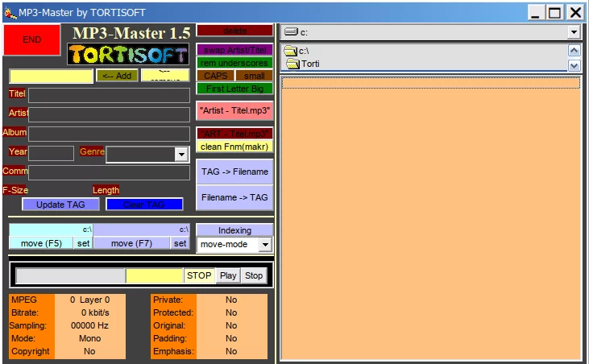Click the Update TAG button
The height and width of the screenshot is (364, 589).
pos(60,205)
